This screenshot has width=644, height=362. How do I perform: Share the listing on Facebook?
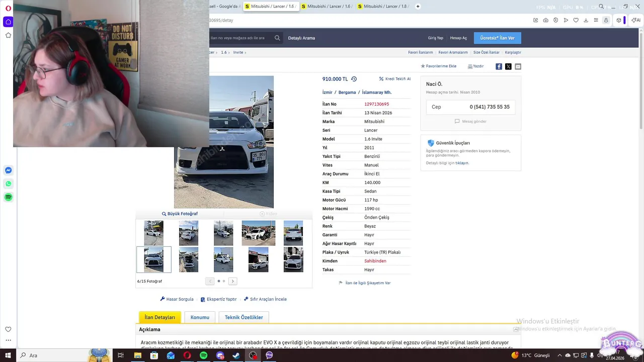tap(499, 66)
